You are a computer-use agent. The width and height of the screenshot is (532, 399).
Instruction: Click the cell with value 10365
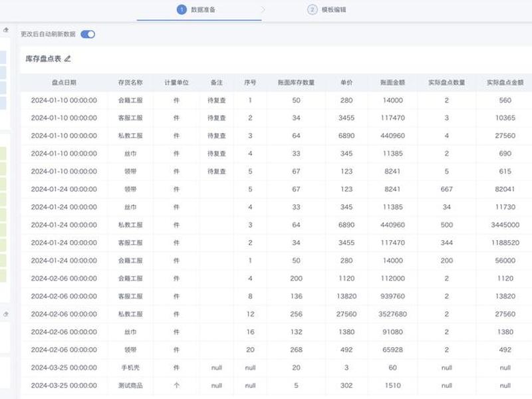click(505, 118)
